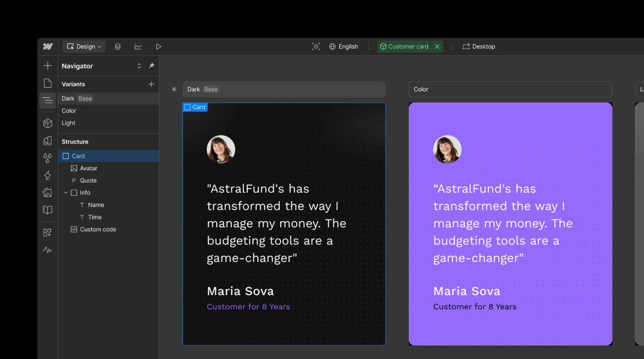644x359 pixels.
Task: Open the CMS database icon
Action: (117, 47)
